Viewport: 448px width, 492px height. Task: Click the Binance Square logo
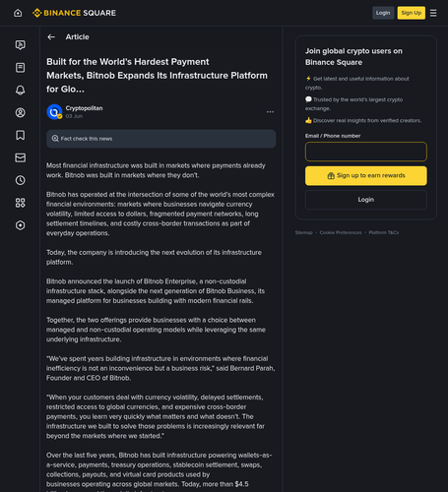click(74, 13)
